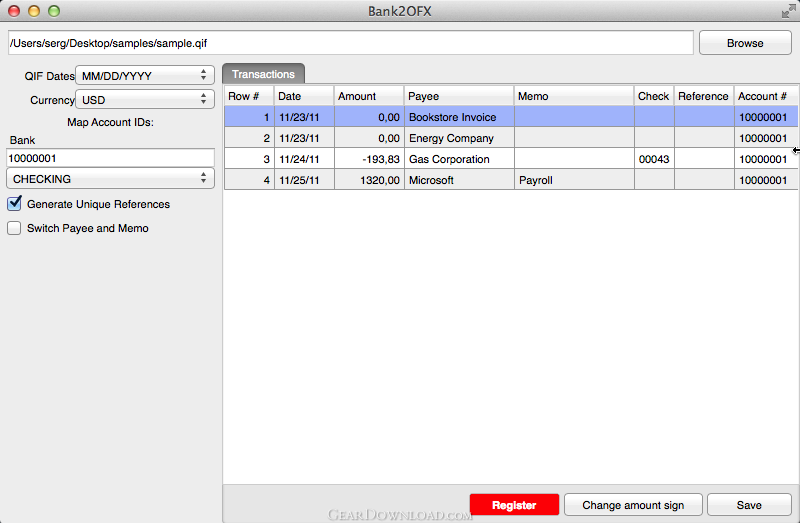The height and width of the screenshot is (523, 800).
Task: Click the 11/24/11 date cell
Action: tap(304, 159)
